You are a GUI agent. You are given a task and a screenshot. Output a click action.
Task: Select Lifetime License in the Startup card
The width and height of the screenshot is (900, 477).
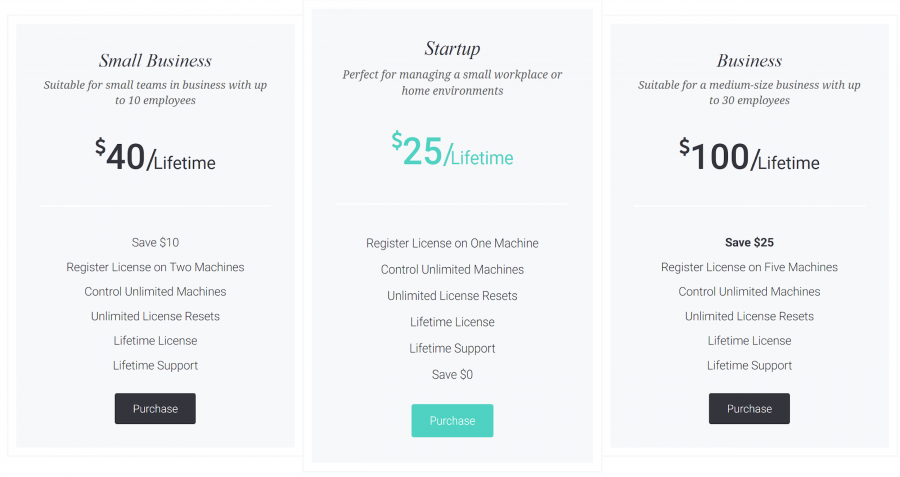pyautogui.click(x=452, y=322)
